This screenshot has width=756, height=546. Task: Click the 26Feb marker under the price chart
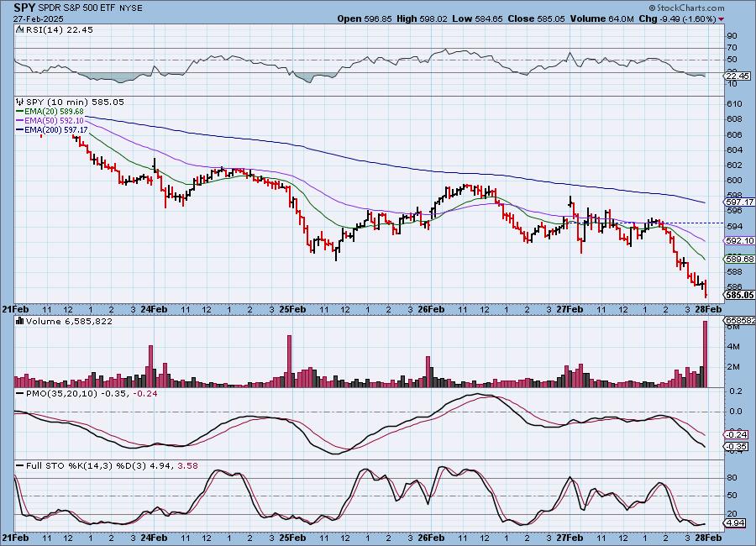pos(431,309)
